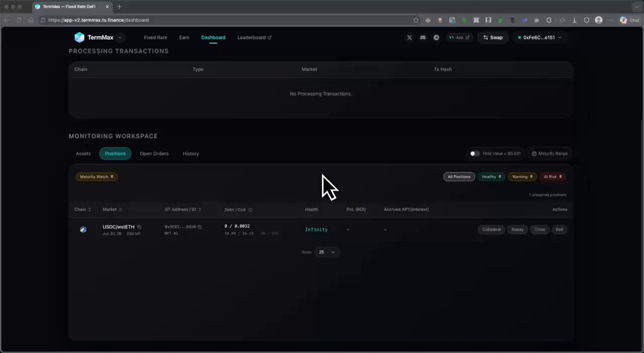
Task: Open the browser downloads icon
Action: click(x=575, y=20)
